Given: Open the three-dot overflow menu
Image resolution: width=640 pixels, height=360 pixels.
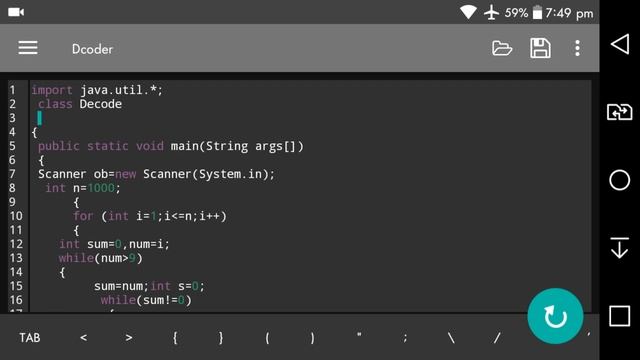Looking at the screenshot, I should coord(577,48).
